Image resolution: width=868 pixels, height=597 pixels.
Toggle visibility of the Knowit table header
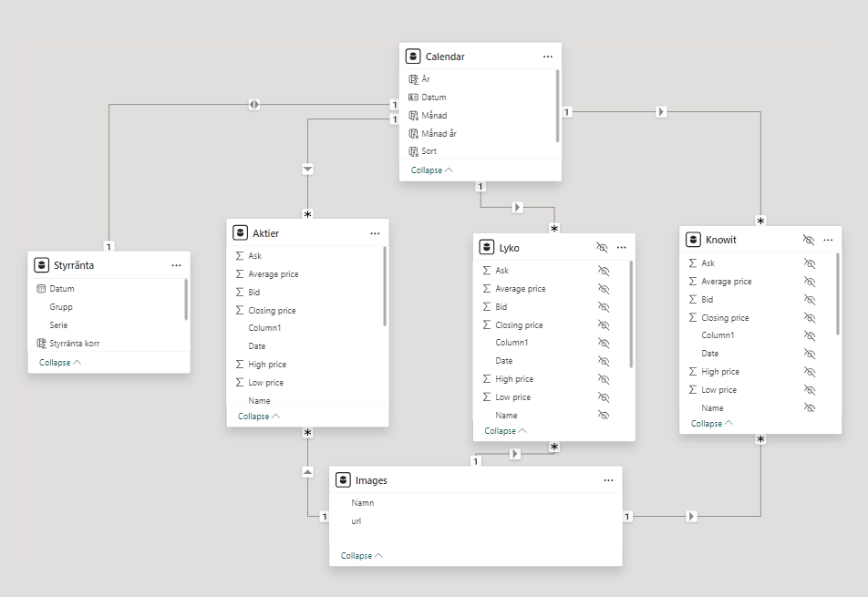pyautogui.click(x=809, y=240)
